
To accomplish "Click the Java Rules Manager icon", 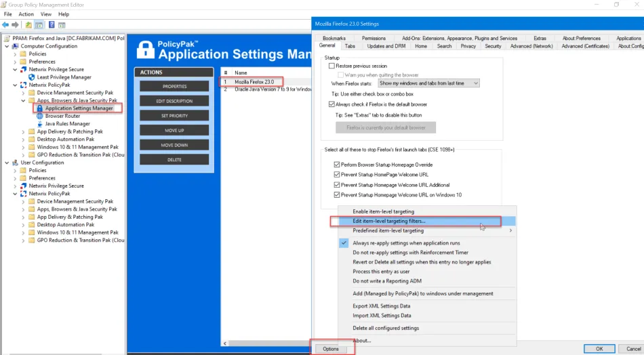I will coord(39,124).
